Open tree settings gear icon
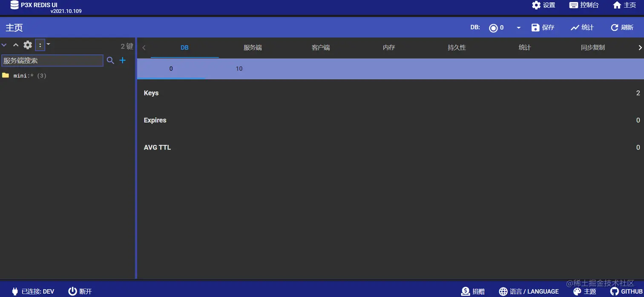 pos(28,45)
